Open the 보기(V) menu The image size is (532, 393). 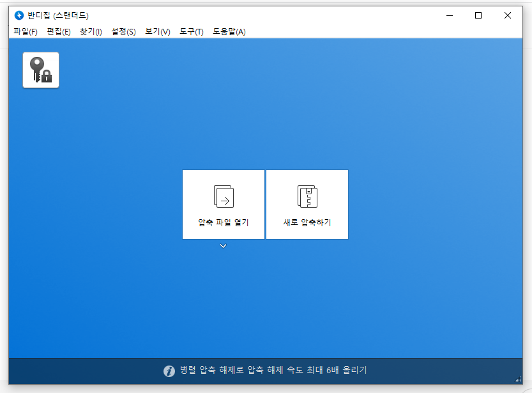coord(156,31)
